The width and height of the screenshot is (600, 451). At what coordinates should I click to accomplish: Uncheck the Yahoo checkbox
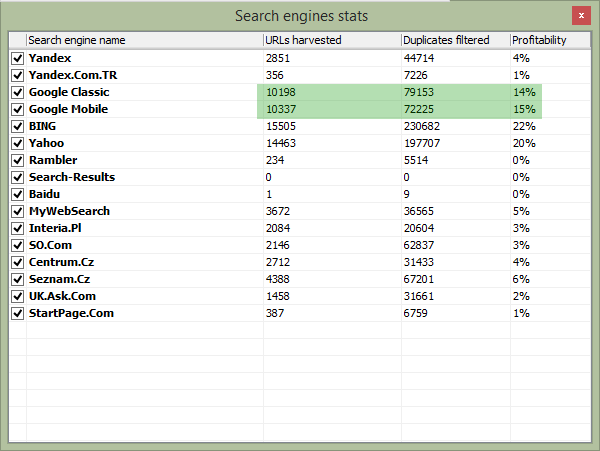click(18, 144)
